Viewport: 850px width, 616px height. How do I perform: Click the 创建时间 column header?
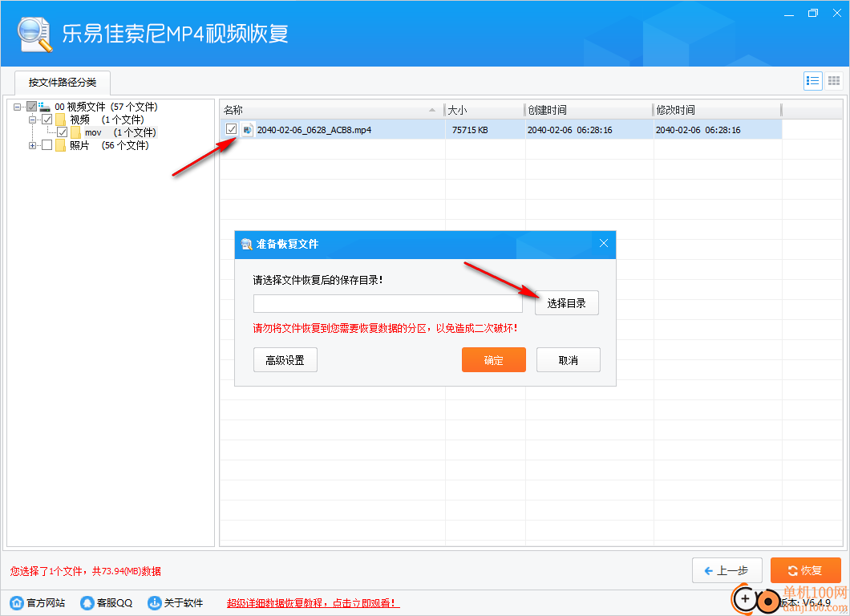589,110
